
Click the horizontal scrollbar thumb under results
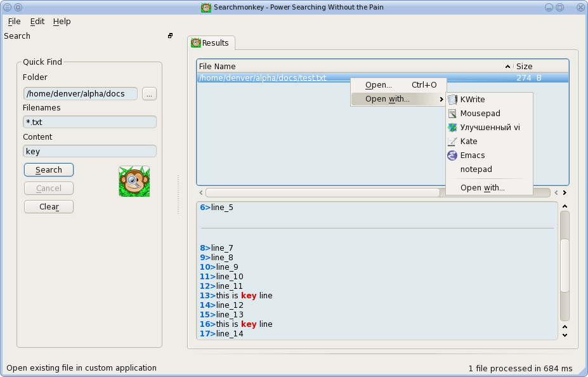(x=322, y=192)
